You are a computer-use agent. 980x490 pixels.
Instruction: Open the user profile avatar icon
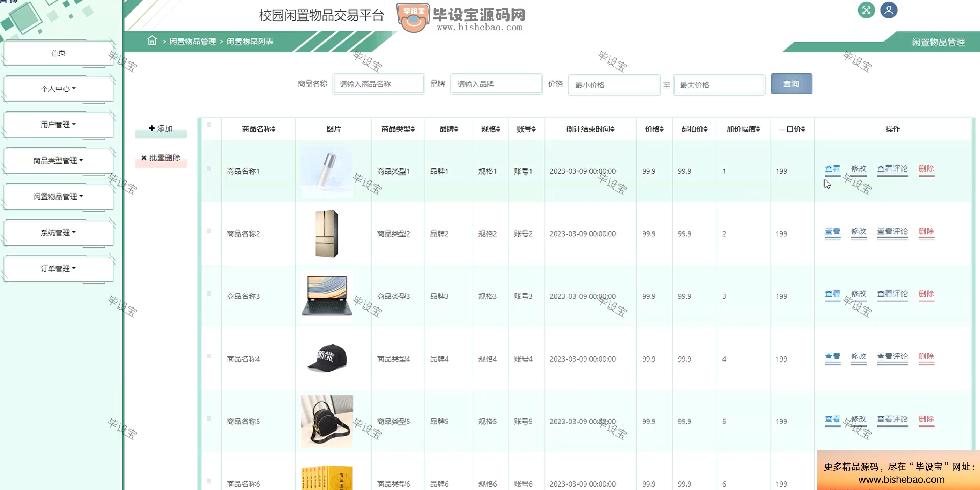point(889,10)
